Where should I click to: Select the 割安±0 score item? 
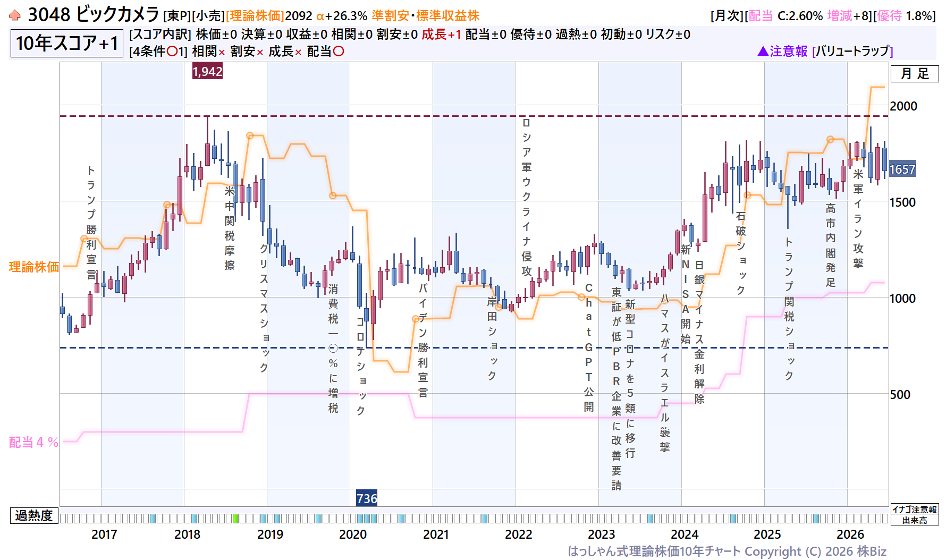[397, 35]
